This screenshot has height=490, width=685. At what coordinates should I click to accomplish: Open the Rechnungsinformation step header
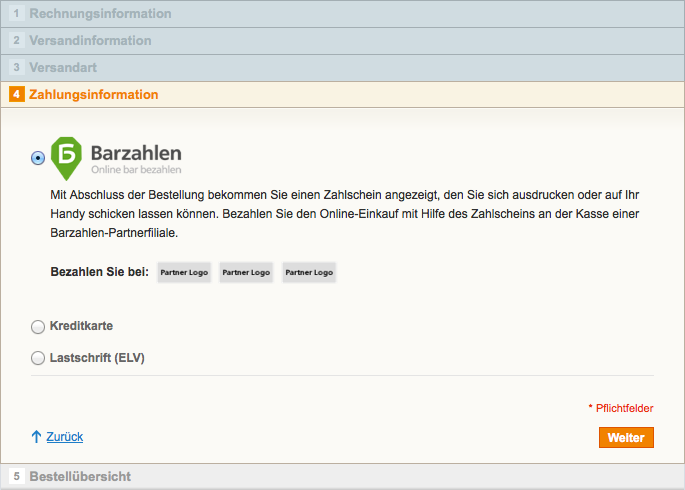click(342, 14)
